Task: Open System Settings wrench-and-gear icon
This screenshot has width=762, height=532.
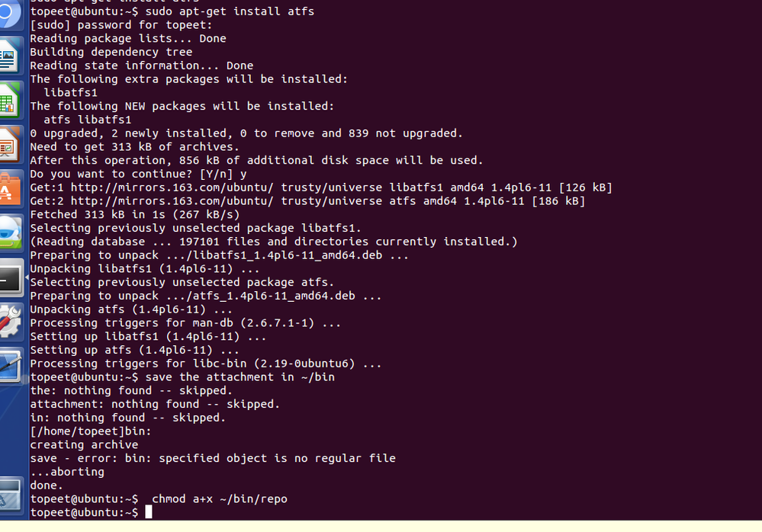Action: click(9, 322)
